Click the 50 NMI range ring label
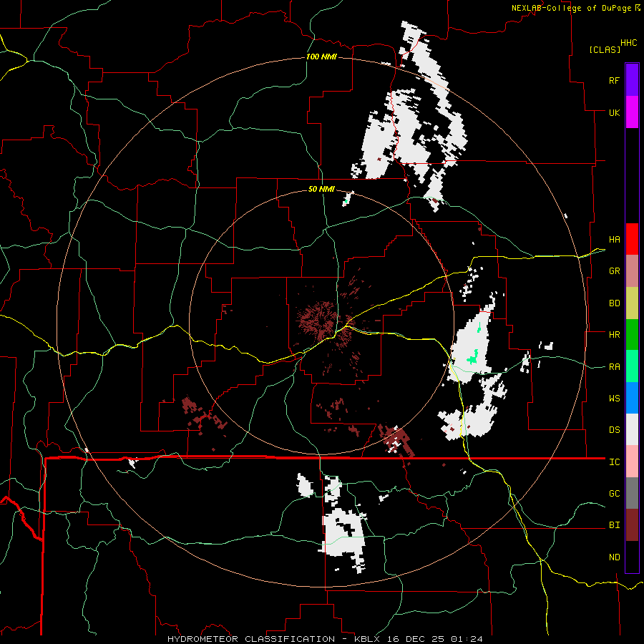The image size is (644, 644). coord(321,189)
